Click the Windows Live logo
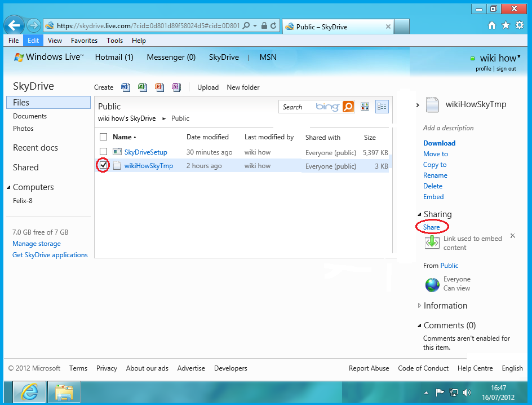 [48, 57]
